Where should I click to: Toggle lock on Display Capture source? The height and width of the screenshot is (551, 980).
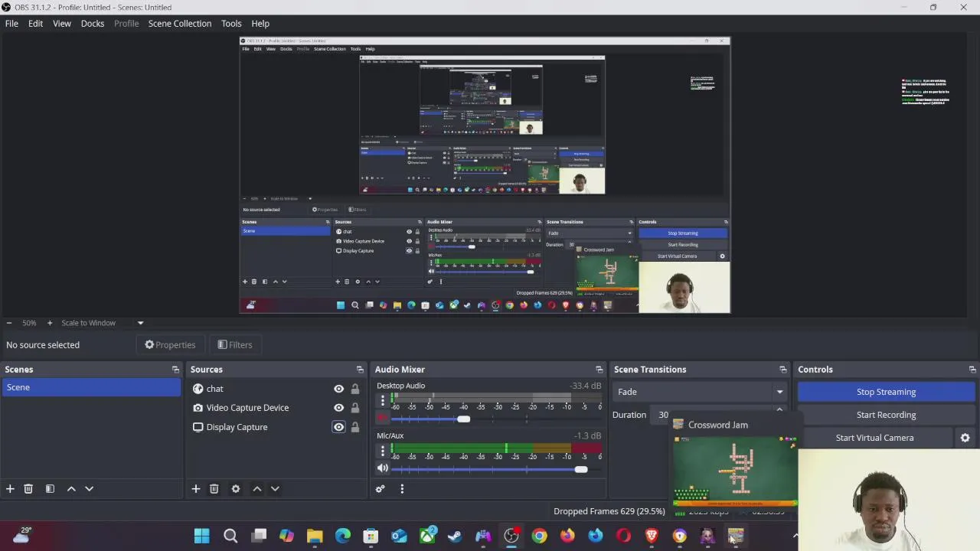click(x=355, y=427)
